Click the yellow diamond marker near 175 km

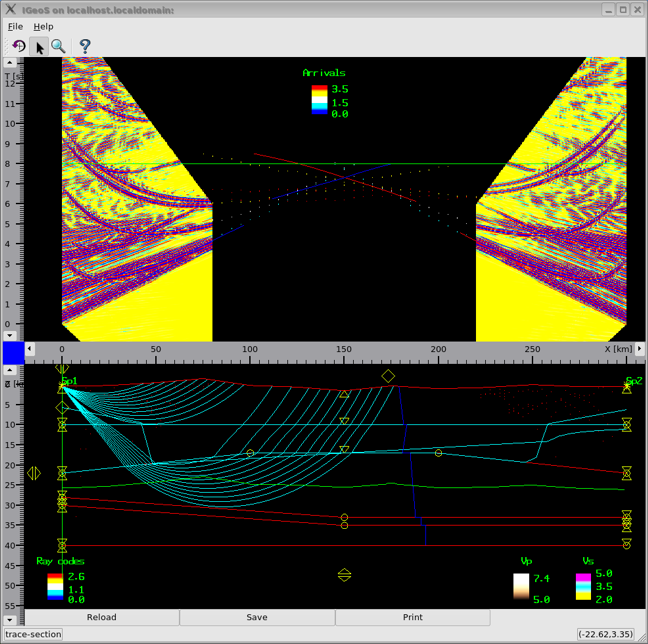tap(388, 376)
